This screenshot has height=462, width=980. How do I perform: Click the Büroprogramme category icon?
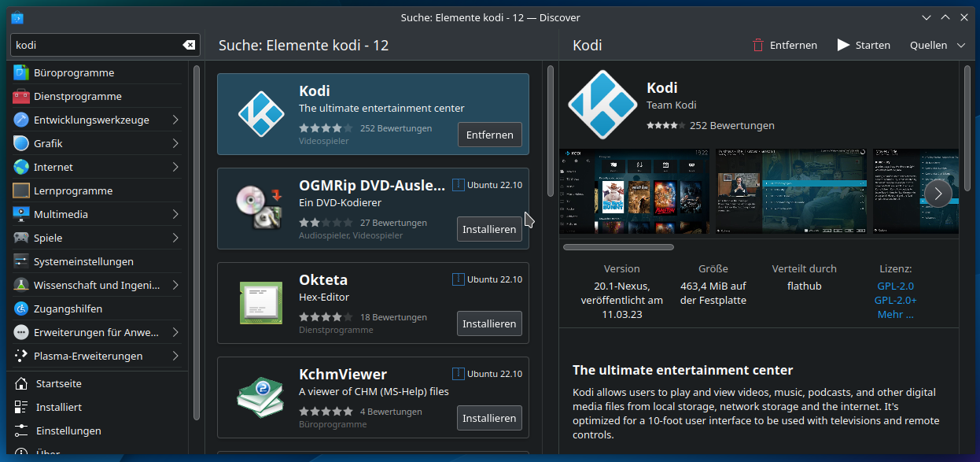(x=20, y=72)
